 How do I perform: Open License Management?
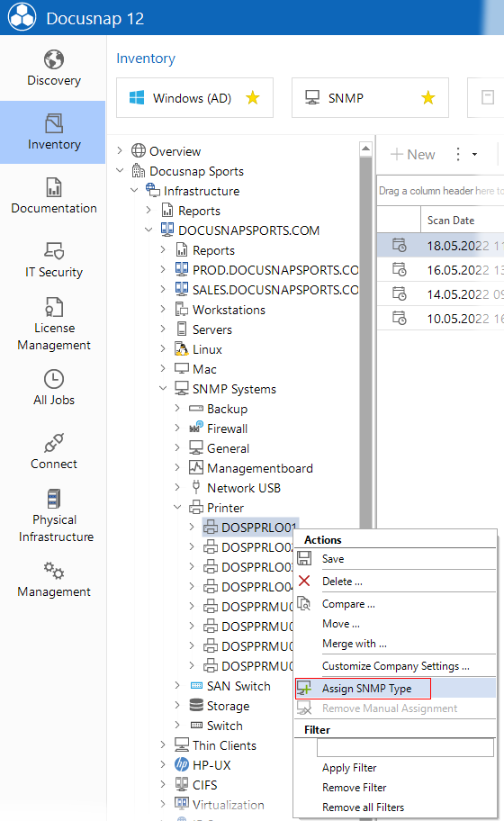53,323
